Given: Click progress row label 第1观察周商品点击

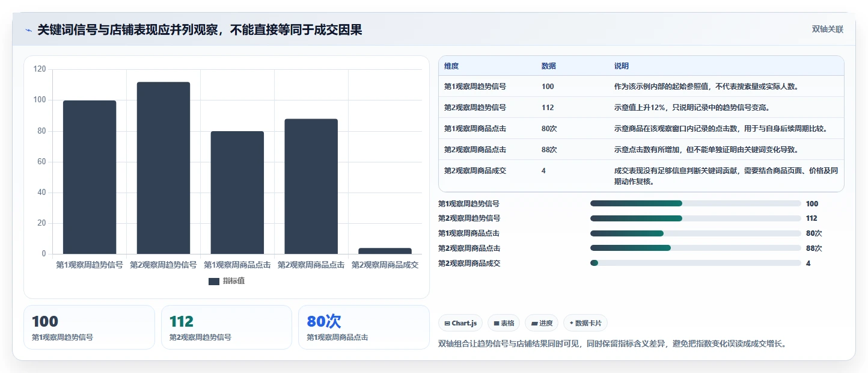Looking at the screenshot, I should tap(469, 233).
